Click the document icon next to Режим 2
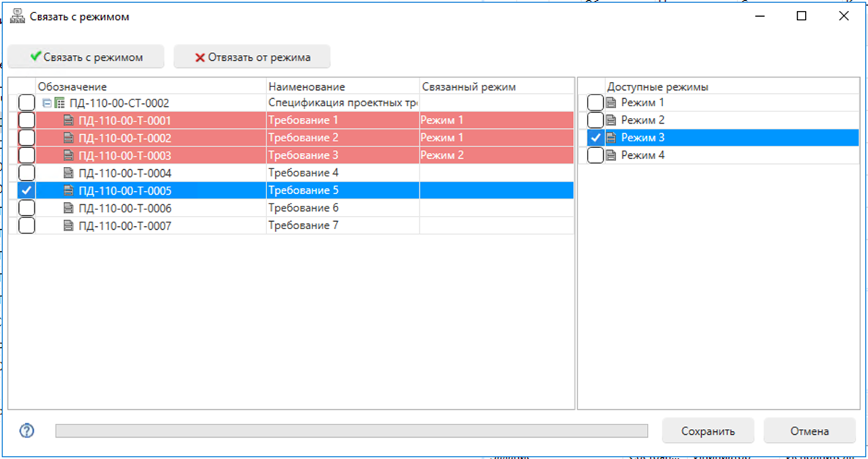 [x=612, y=120]
